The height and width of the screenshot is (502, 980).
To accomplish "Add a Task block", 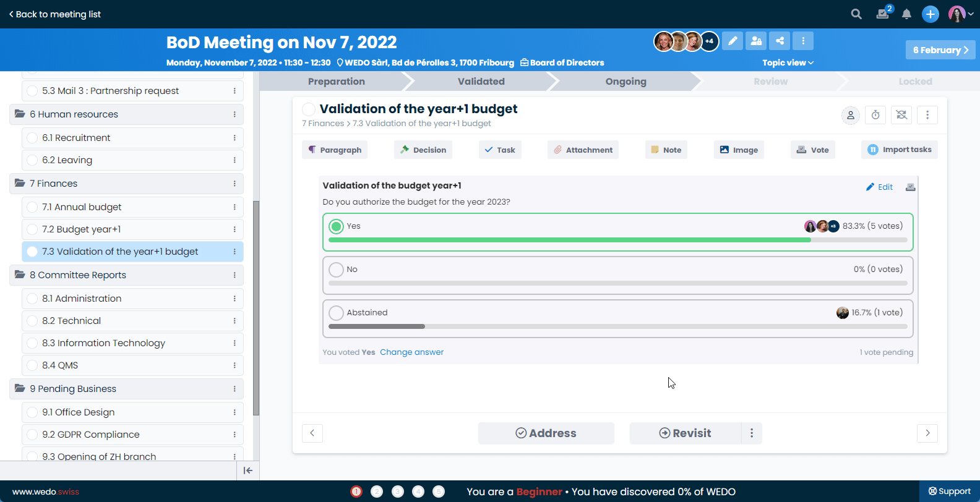I will click(500, 150).
